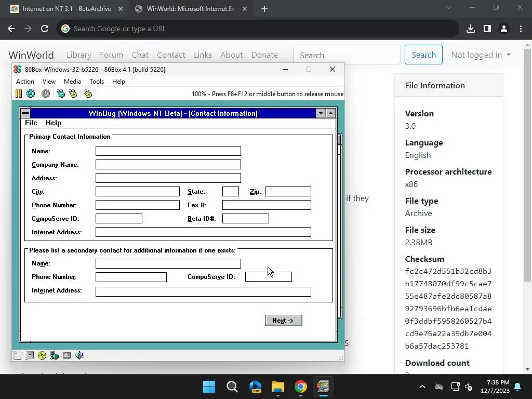The width and height of the screenshot is (532, 399).
Task: Open WinBug Help menu
Action: [54, 123]
